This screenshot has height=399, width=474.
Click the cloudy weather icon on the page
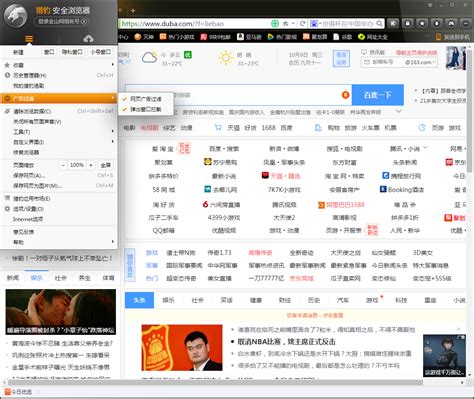click(149, 57)
